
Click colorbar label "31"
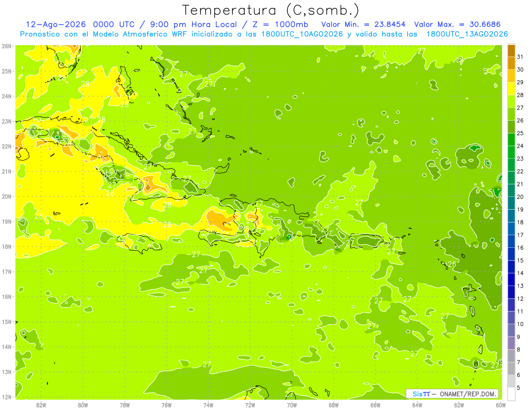coord(520,56)
